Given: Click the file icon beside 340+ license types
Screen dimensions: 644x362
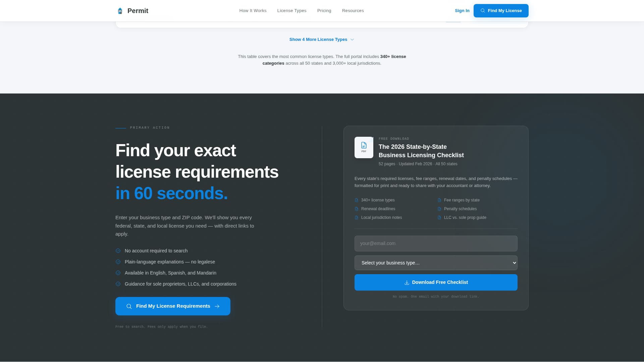Looking at the screenshot, I should [x=357, y=200].
